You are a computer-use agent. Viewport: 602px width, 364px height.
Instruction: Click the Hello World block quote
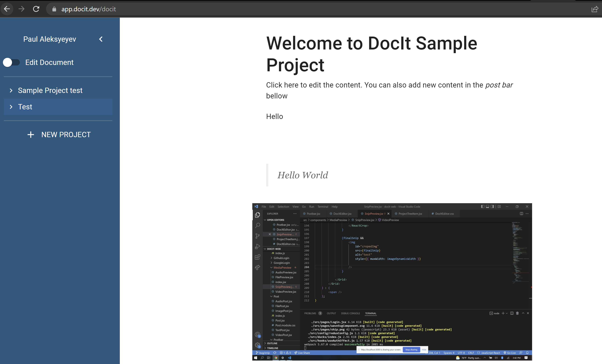(303, 175)
